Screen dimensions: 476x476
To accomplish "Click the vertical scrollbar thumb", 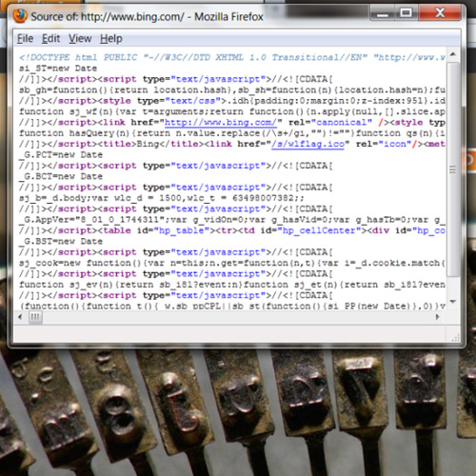I will pos(453,169).
